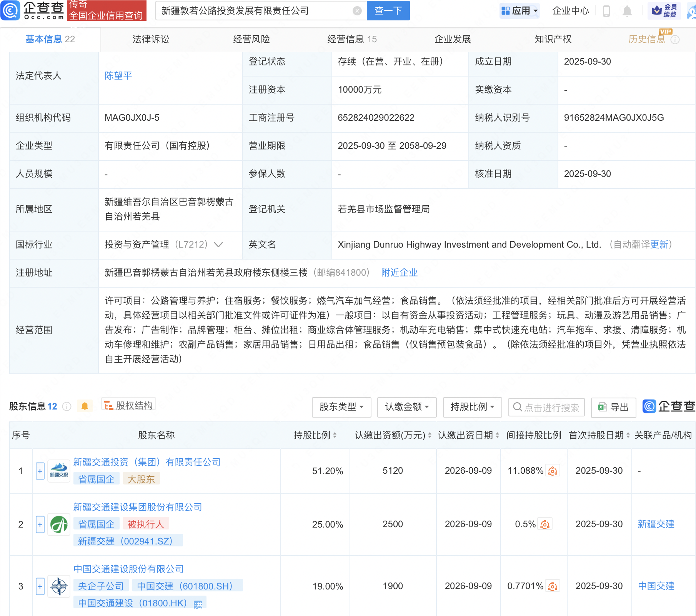Expand shareholder row 2 plus toggle
The image size is (696, 616).
pos(40,524)
